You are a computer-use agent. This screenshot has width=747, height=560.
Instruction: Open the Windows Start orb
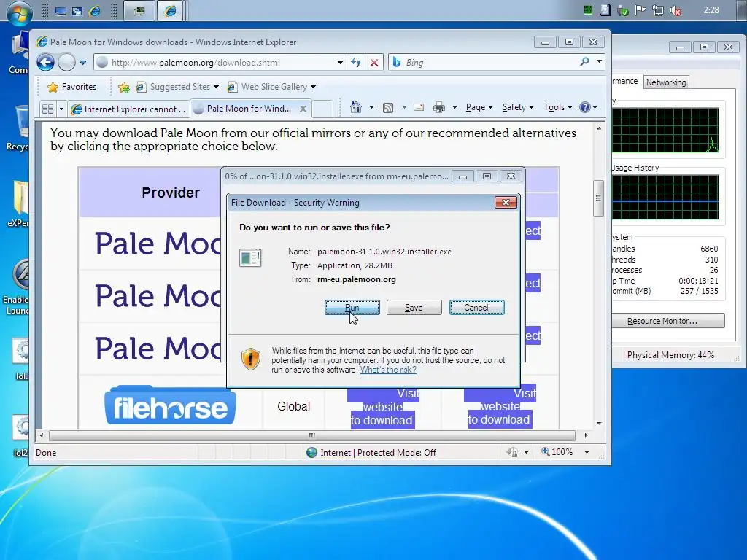(20, 12)
